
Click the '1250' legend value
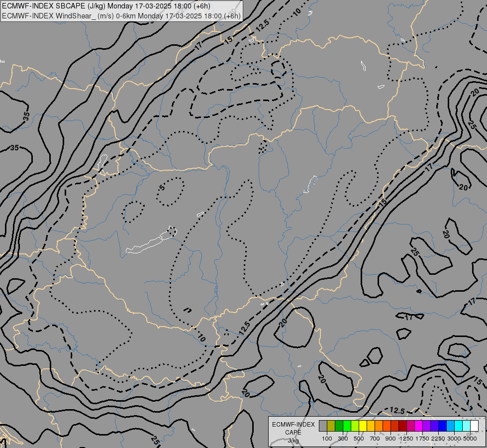(x=406, y=439)
